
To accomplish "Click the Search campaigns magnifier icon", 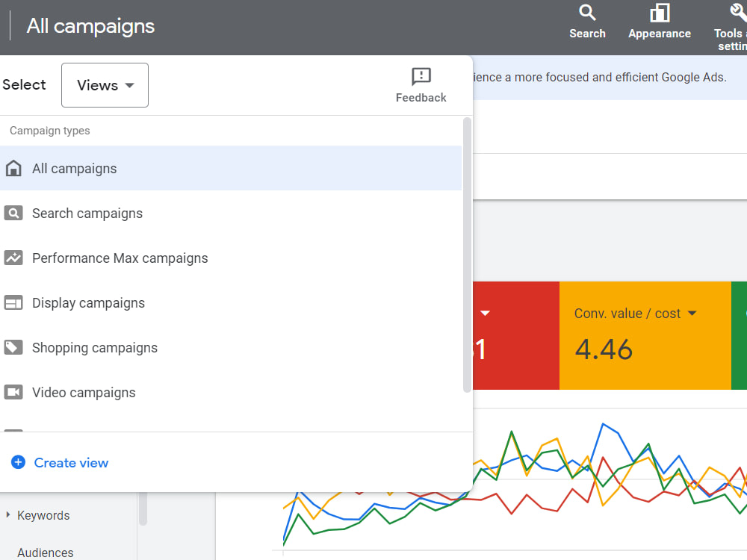I will coord(13,213).
